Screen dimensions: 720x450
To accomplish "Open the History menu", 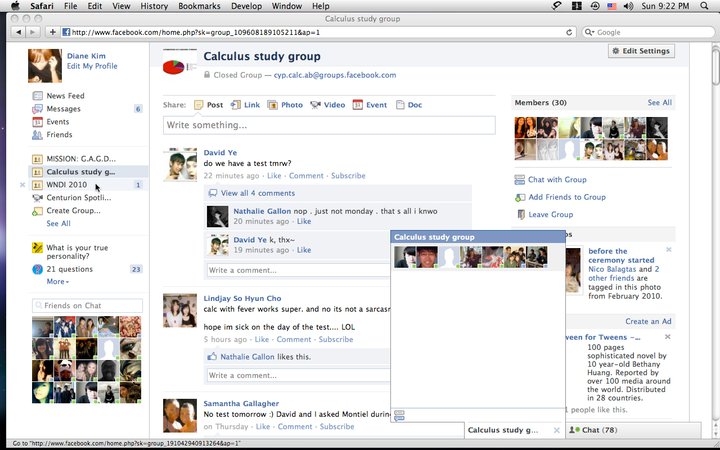I will point(154,6).
